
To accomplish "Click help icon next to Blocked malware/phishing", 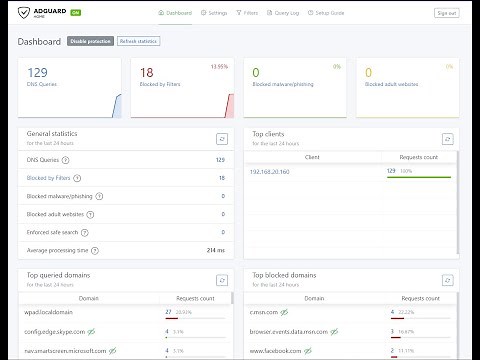I will tap(99, 196).
